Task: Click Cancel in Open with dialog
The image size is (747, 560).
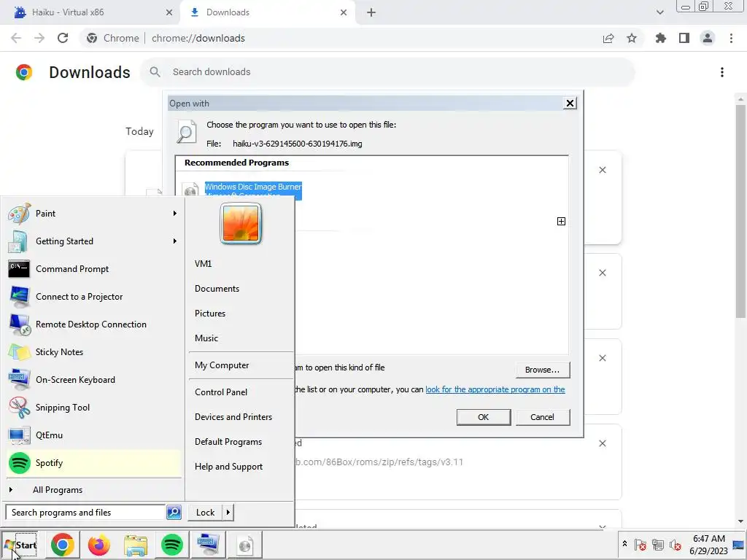Action: coord(543,417)
